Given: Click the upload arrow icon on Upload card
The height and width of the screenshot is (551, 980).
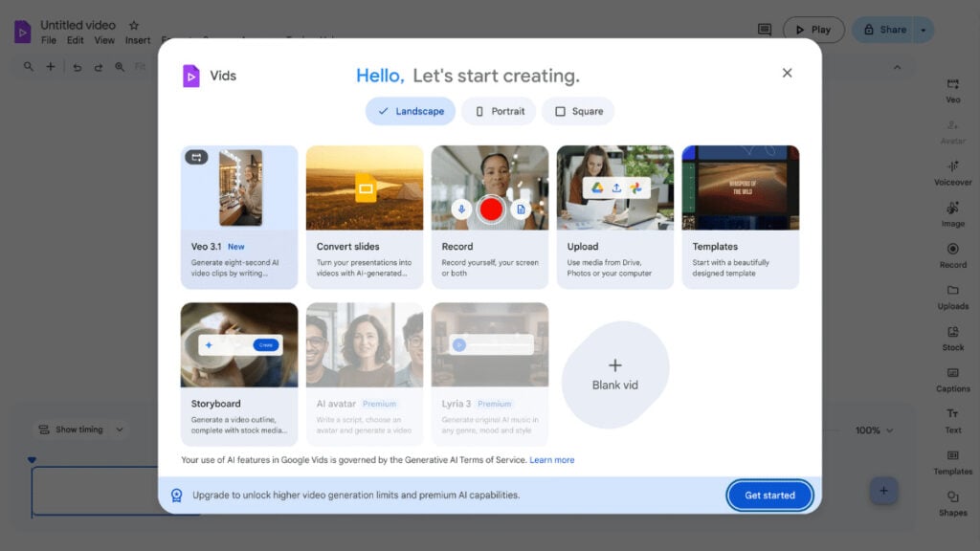Looking at the screenshot, I should [616, 188].
